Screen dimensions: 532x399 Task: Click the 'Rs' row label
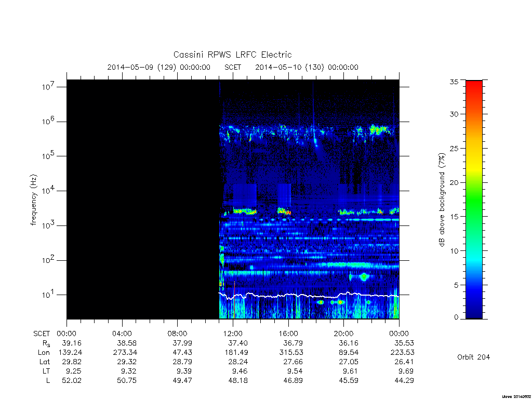(x=46, y=343)
